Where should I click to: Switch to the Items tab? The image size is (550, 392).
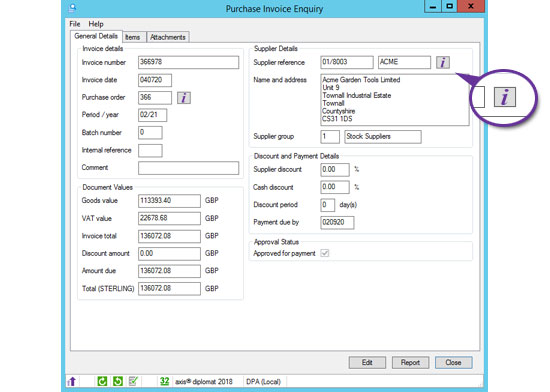click(133, 37)
